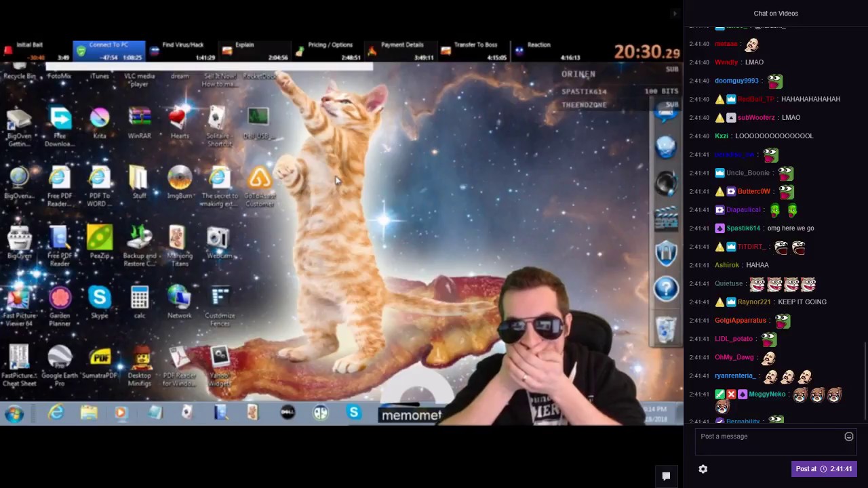
Task: Open Internet Explorer from the taskbar
Action: pos(55,412)
